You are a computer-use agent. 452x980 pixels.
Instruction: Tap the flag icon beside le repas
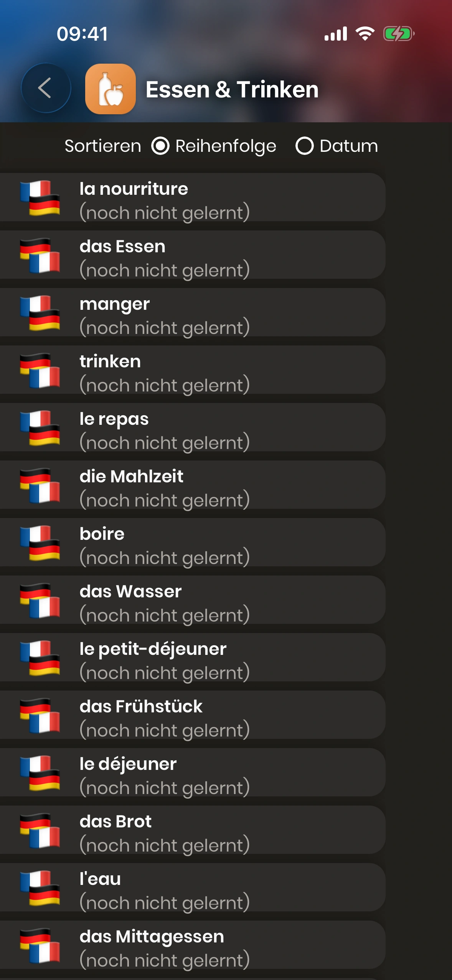tap(40, 428)
